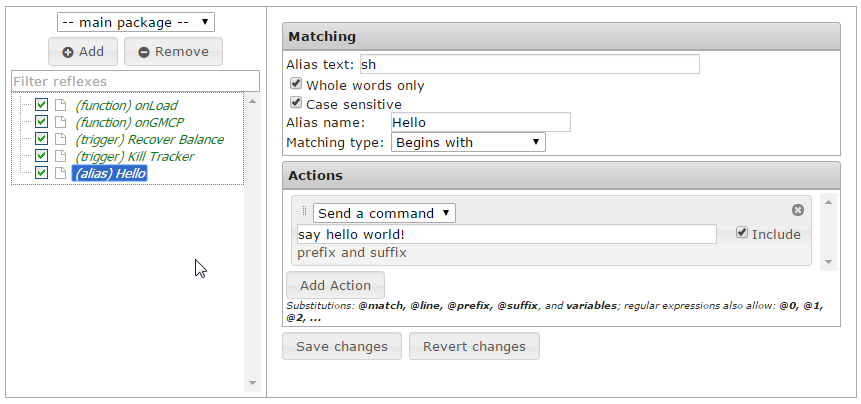
Task: Expand the Send a command action selector
Action: [x=384, y=213]
